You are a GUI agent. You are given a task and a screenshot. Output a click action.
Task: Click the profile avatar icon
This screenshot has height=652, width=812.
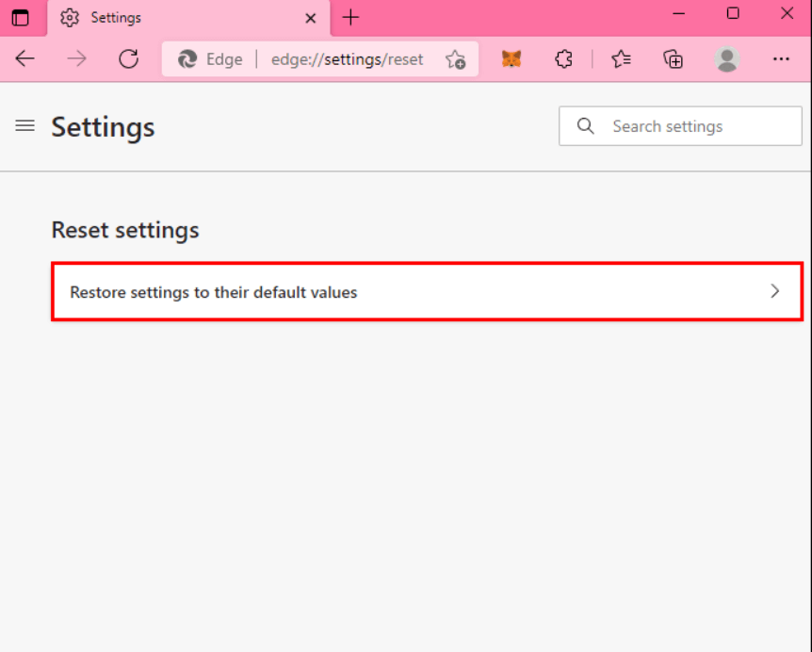pyautogui.click(x=726, y=59)
